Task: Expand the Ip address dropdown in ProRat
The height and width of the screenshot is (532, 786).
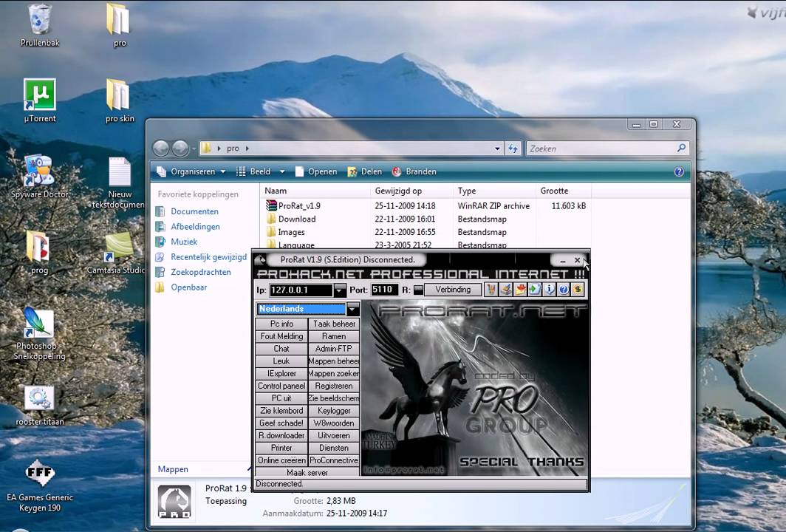Action: [x=339, y=290]
